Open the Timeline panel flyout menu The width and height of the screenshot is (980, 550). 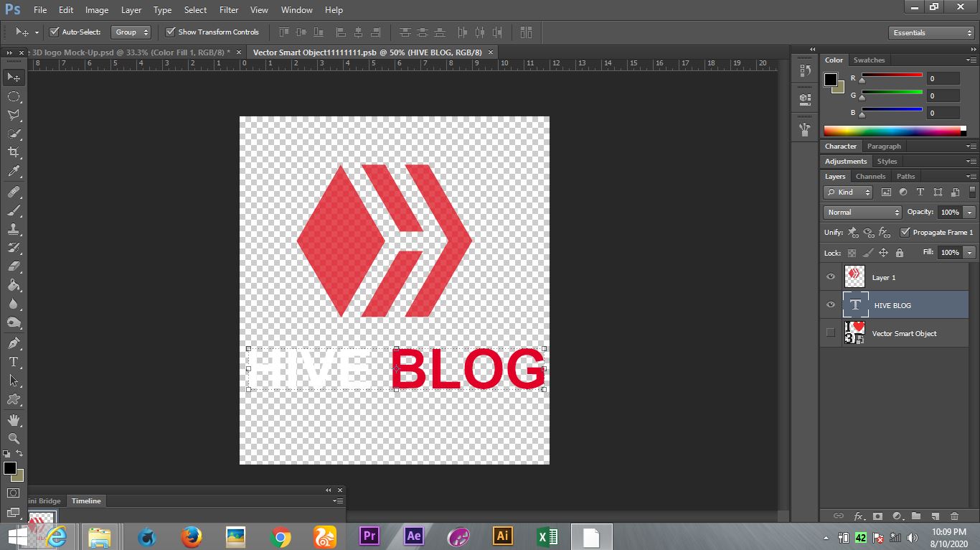coord(339,501)
